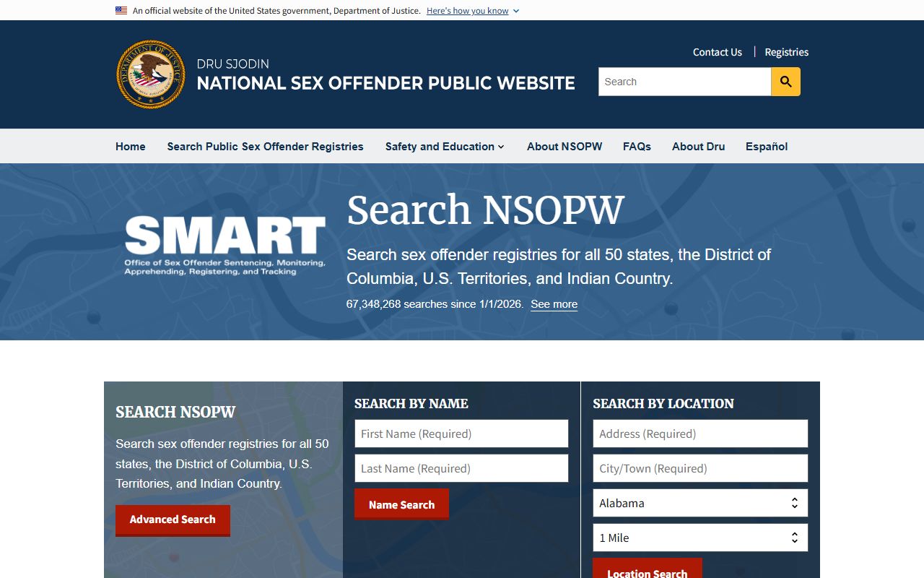Click the SMART office logo
Screen dimensions: 924x578
click(x=225, y=246)
